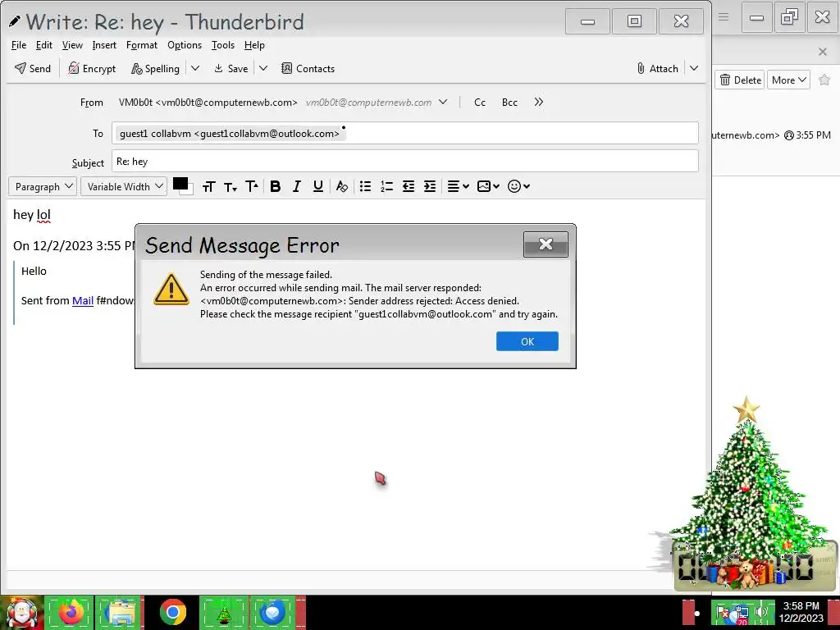Click the volume icon in system tray
Screen dimensions: 840x630
click(760, 613)
